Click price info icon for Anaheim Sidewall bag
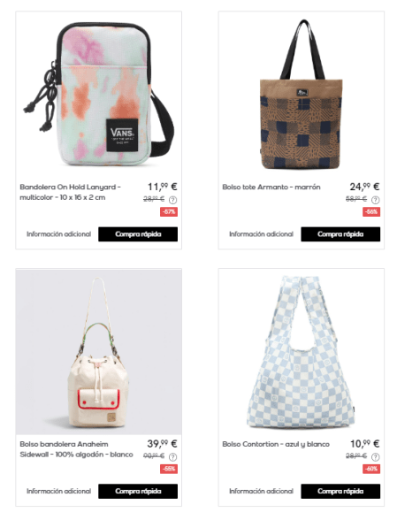 tap(172, 457)
